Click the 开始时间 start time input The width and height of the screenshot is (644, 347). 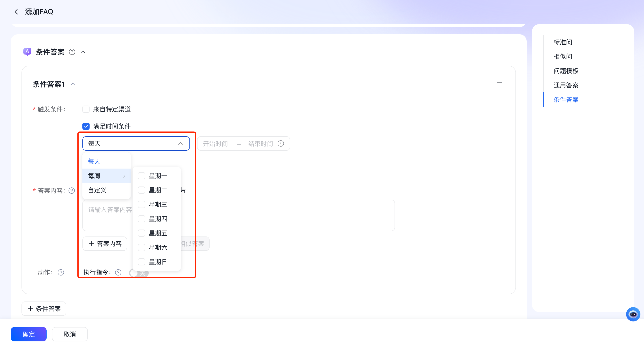(x=215, y=144)
